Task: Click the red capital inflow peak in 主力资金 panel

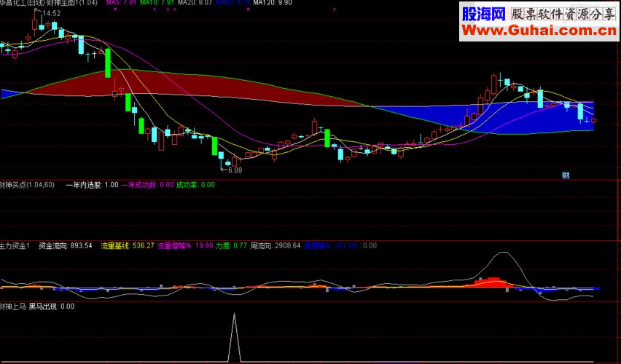Action: pyautogui.click(x=493, y=282)
